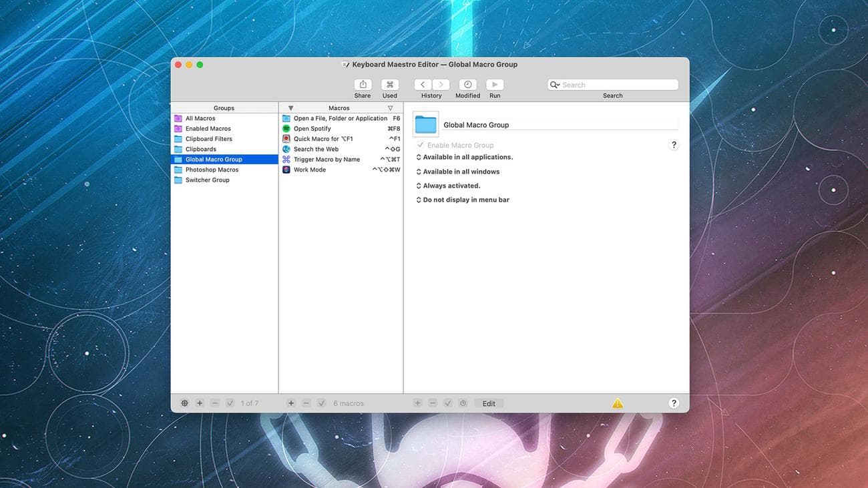
Task: Run the selected macro
Action: pyautogui.click(x=495, y=85)
